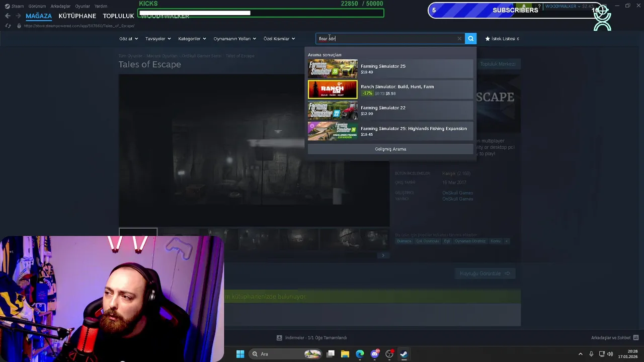This screenshot has width=644, height=362.
Task: Click the Korku tag on game page
Action: (496, 241)
